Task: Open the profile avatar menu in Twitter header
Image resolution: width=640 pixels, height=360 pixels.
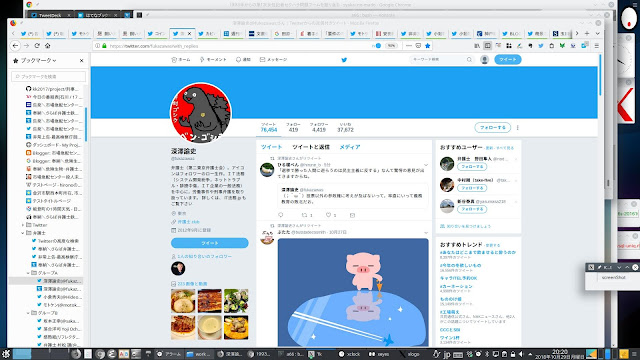Action: tap(484, 60)
